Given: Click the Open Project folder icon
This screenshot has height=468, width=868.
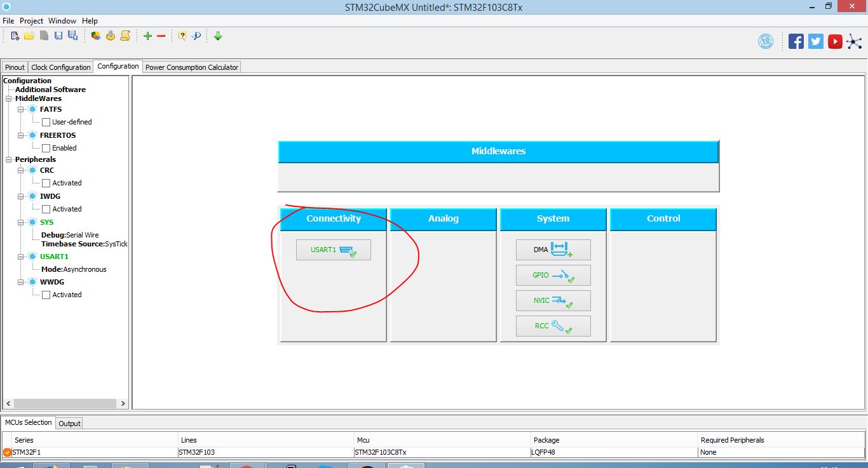Looking at the screenshot, I should click(29, 36).
